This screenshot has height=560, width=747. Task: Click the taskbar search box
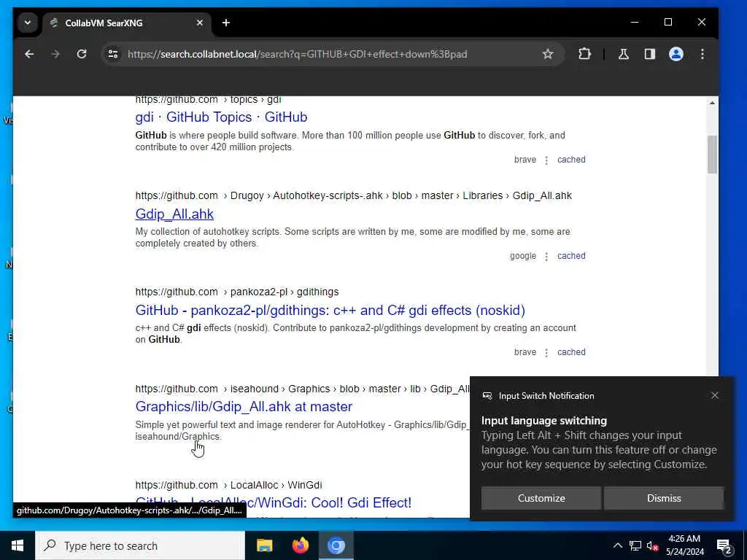[x=140, y=545]
